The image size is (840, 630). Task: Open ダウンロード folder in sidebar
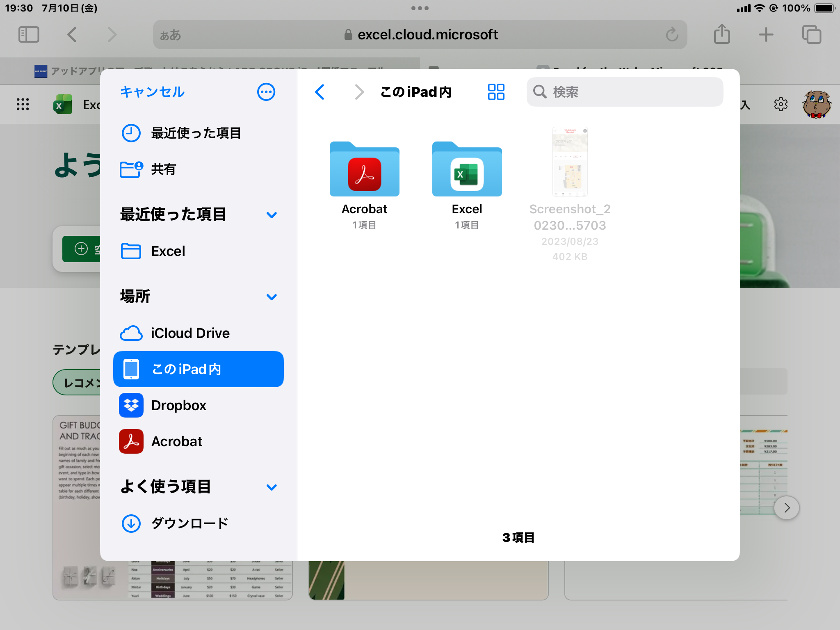pos(199,523)
